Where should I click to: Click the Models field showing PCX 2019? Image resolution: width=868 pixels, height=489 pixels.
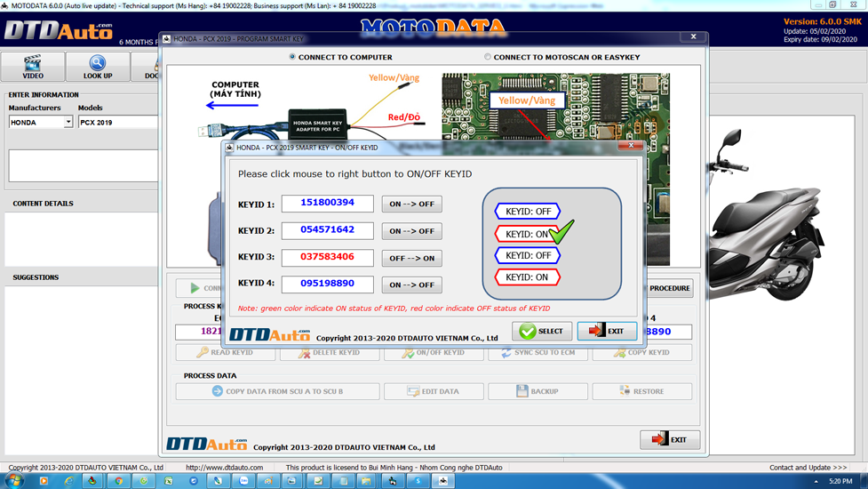[117, 122]
